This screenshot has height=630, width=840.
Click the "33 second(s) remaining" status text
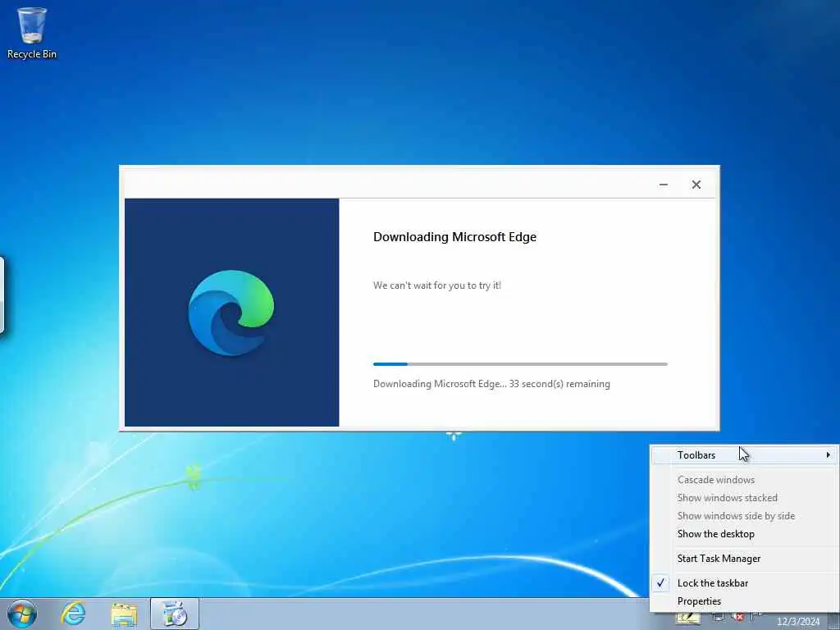point(559,384)
